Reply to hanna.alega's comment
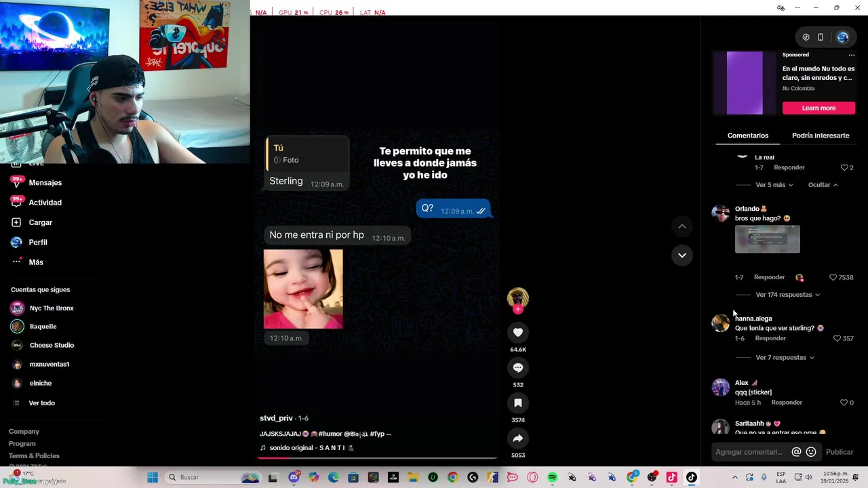The width and height of the screenshot is (868, 488). [770, 338]
